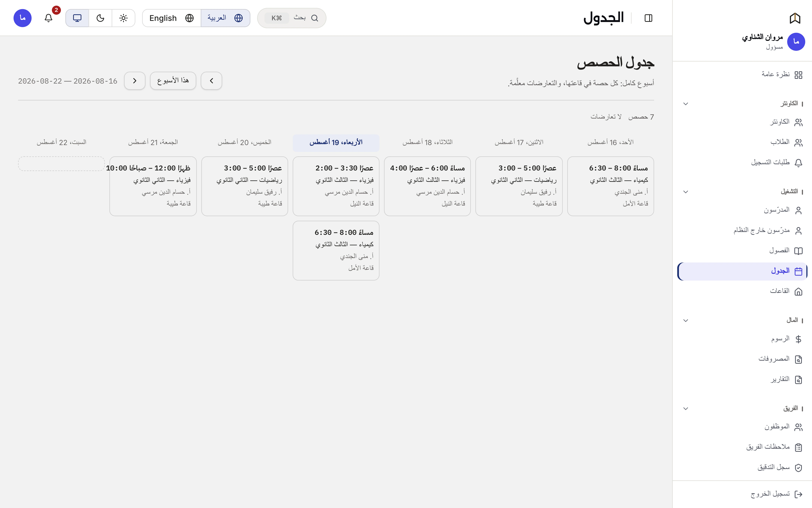Select the الجدول schedule menu item
The height and width of the screenshot is (508, 812).
point(742,271)
